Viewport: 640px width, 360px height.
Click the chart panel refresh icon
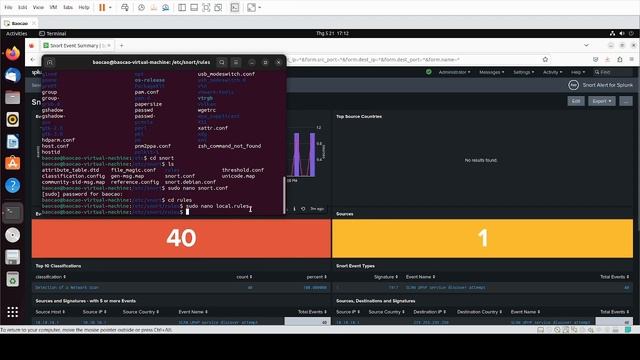click(x=303, y=209)
